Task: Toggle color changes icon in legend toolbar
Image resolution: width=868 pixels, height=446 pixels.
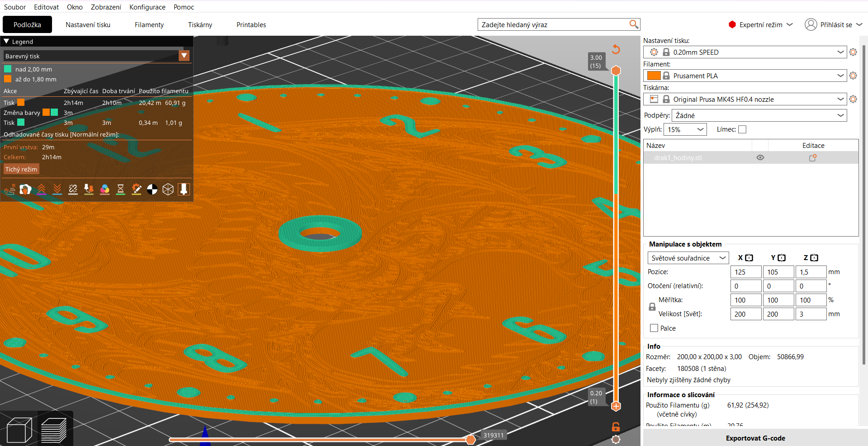Action: (x=104, y=190)
